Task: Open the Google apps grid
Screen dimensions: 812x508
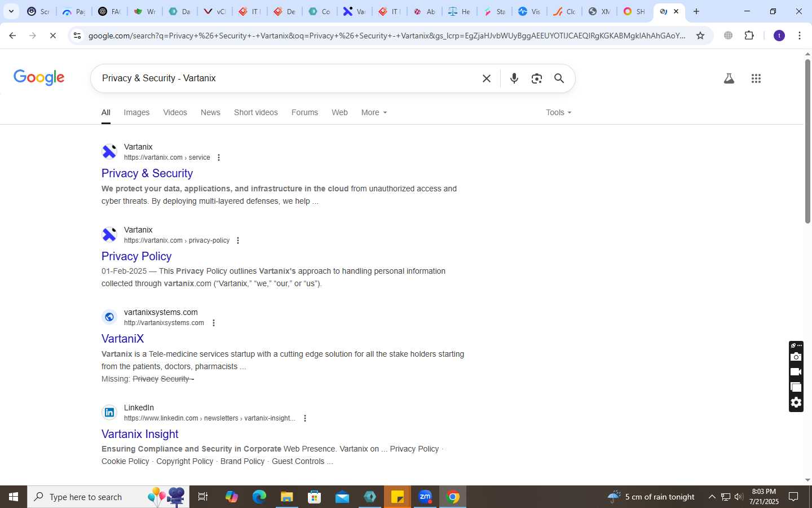Action: (756, 78)
